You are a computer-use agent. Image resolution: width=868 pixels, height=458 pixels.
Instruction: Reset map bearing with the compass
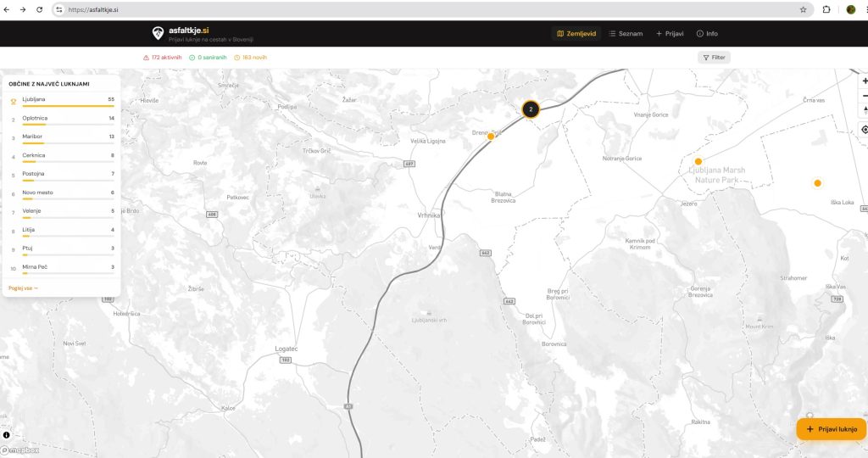(864, 110)
